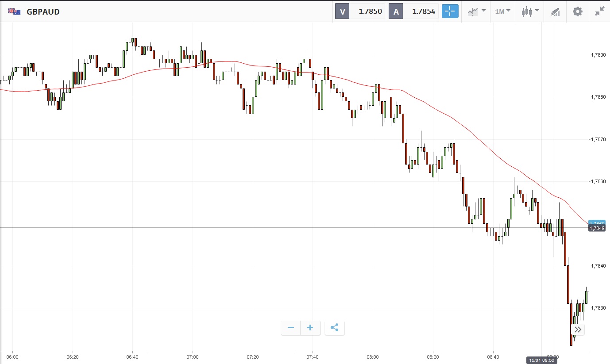Zoom in the chart with plus
This screenshot has width=610, height=364.
310,328
